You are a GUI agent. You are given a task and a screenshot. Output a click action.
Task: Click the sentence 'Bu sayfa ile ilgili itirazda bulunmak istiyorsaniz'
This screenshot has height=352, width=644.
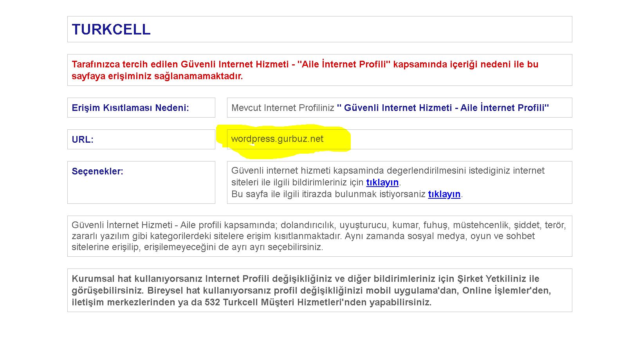coord(328,194)
